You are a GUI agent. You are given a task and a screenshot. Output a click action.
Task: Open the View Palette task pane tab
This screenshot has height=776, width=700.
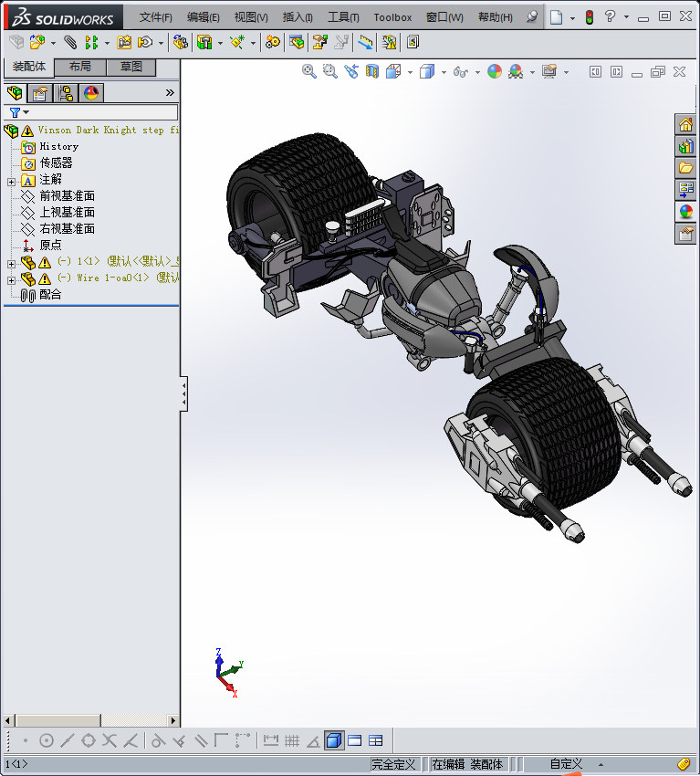[685, 190]
